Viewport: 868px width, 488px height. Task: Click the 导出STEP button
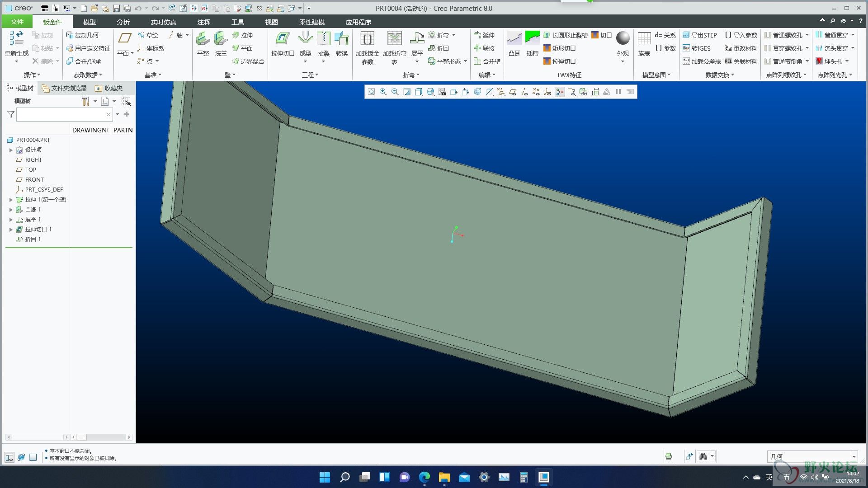(700, 35)
